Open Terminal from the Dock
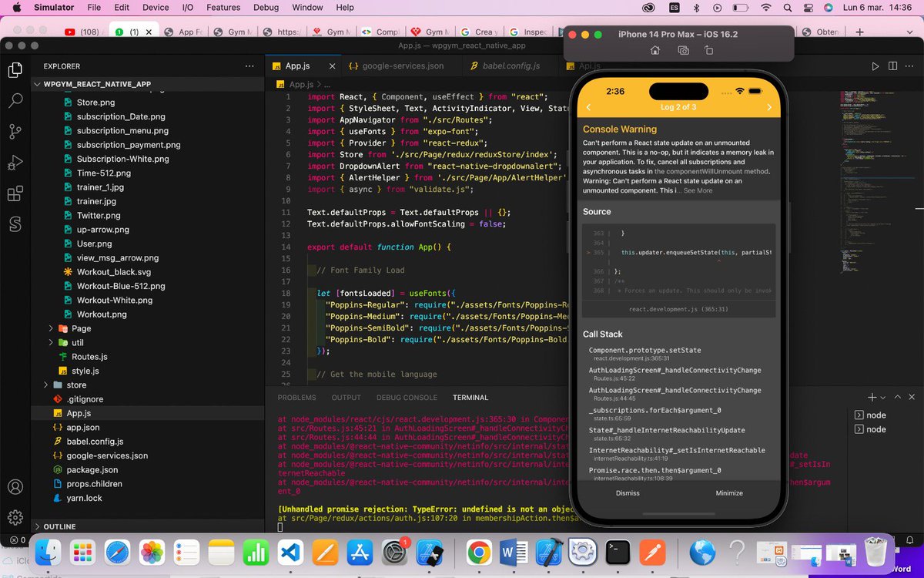 (618, 552)
